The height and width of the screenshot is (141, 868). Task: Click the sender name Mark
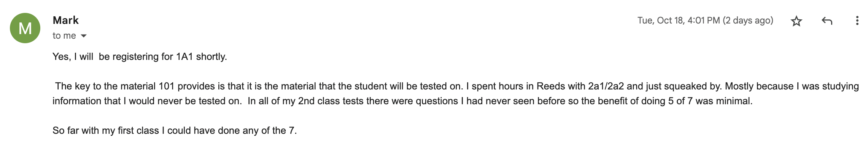pyautogui.click(x=65, y=20)
